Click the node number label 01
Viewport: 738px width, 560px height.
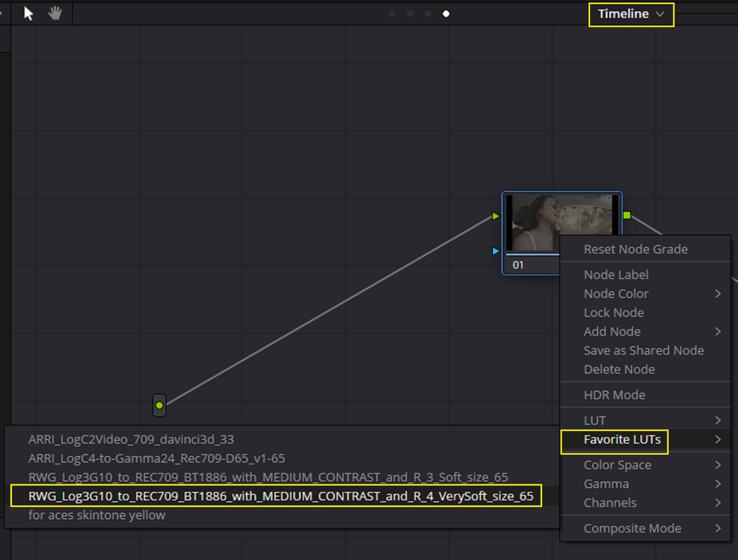[x=517, y=265]
